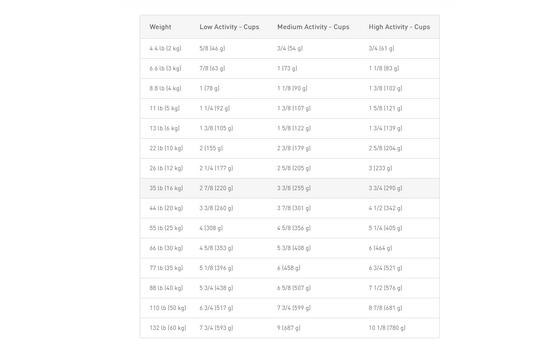Image resolution: width=533 pixels, height=360 pixels.
Task: Click the 10 1/8 (780 g) high activity cell
Action: click(x=387, y=328)
